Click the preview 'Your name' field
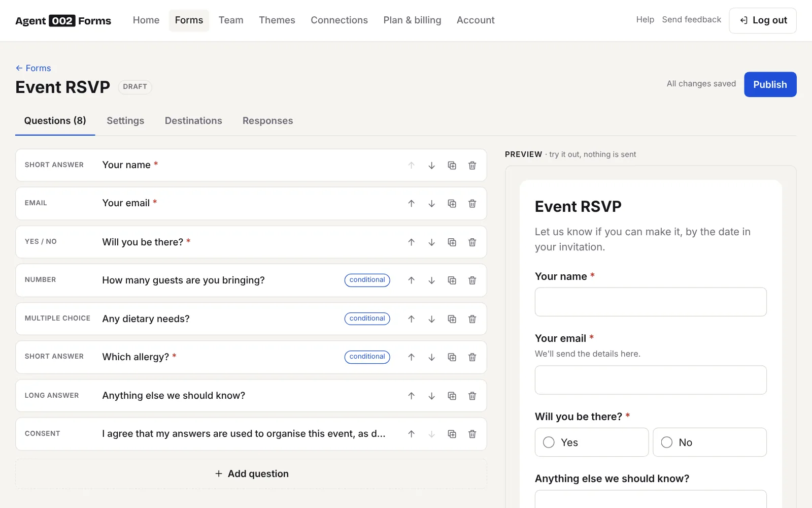The image size is (812, 508). coord(651,302)
